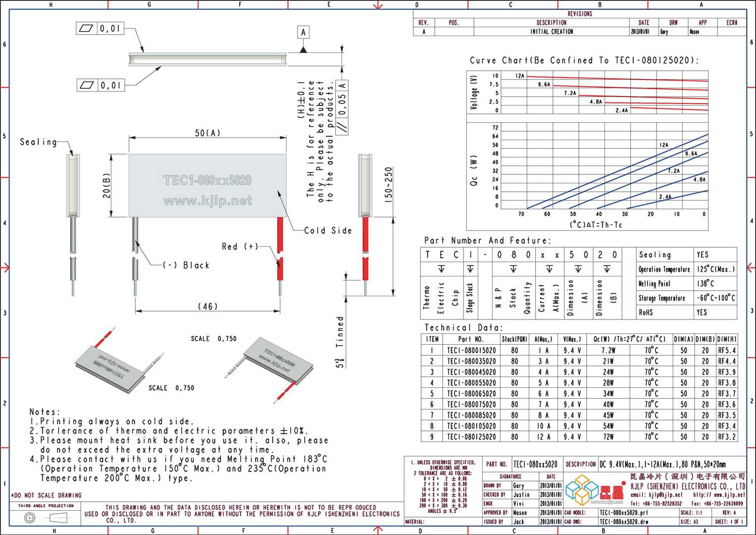This screenshot has height=535, width=756.
Task: Select the datum A triangle marker box
Action: pyautogui.click(x=303, y=33)
